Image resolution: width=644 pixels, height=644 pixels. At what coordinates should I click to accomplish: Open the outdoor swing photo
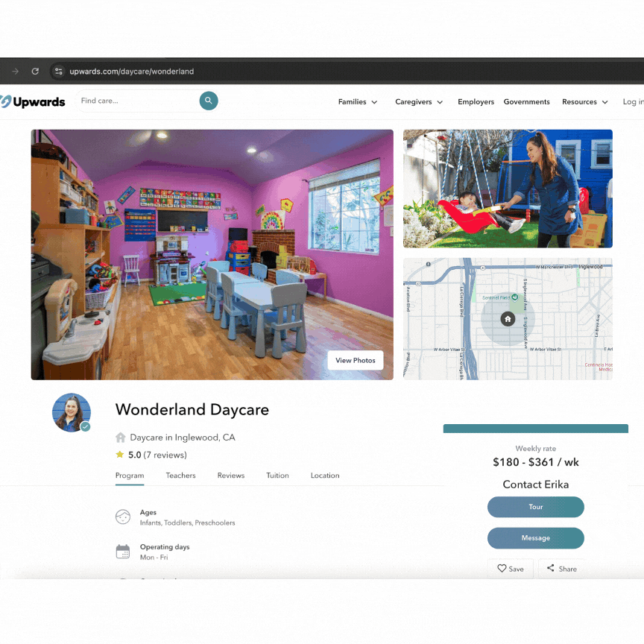508,189
